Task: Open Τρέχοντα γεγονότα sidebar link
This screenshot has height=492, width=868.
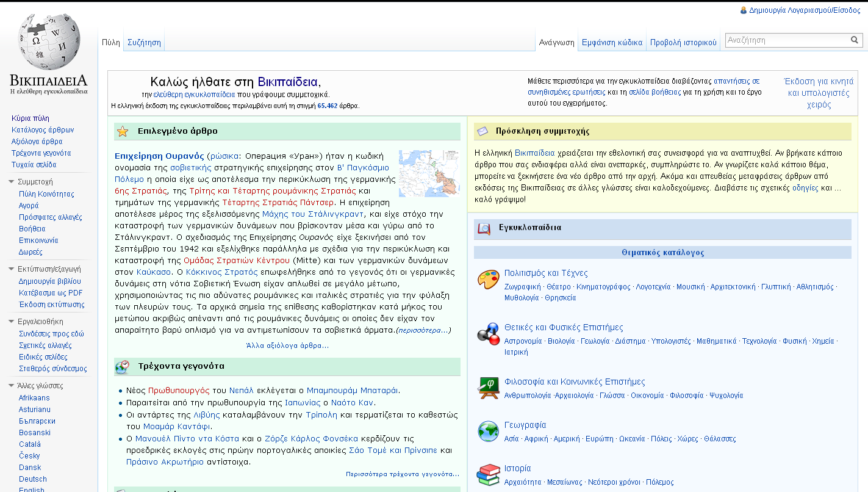Action: pyautogui.click(x=41, y=153)
